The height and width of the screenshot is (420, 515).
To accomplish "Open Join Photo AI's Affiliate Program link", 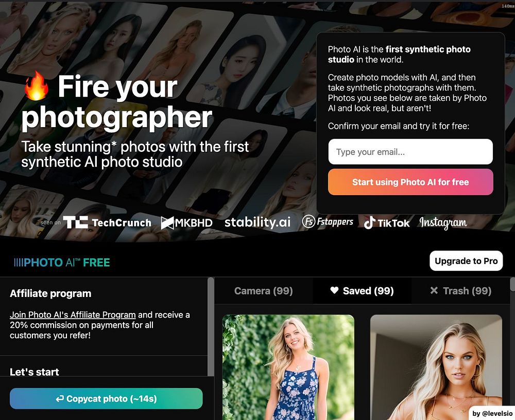I will (73, 314).
